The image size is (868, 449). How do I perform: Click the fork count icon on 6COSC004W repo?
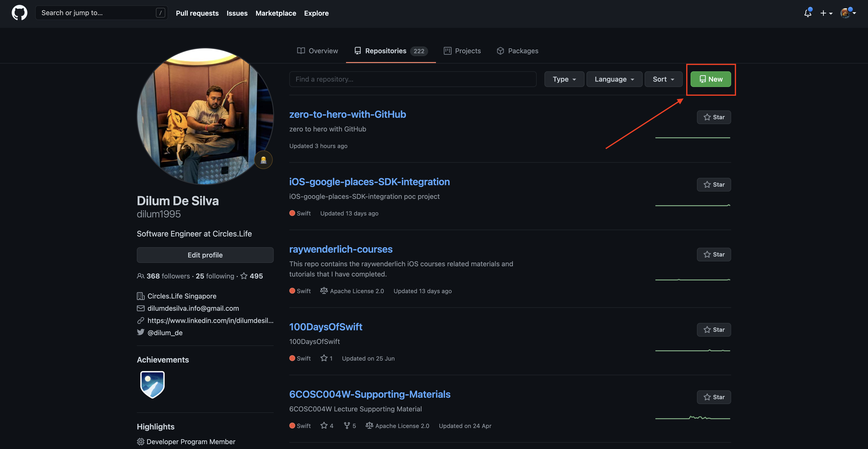coord(347,425)
